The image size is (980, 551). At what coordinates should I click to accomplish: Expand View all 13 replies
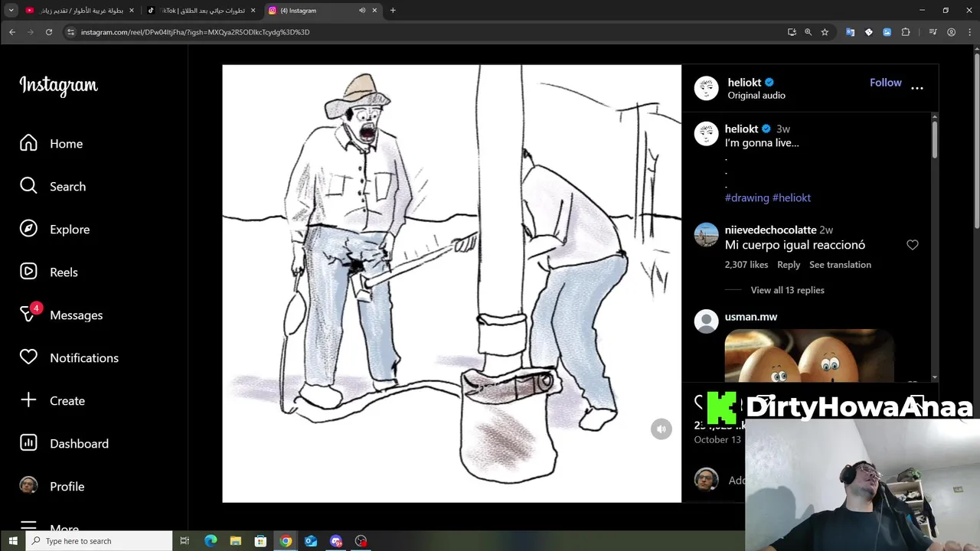pos(787,290)
